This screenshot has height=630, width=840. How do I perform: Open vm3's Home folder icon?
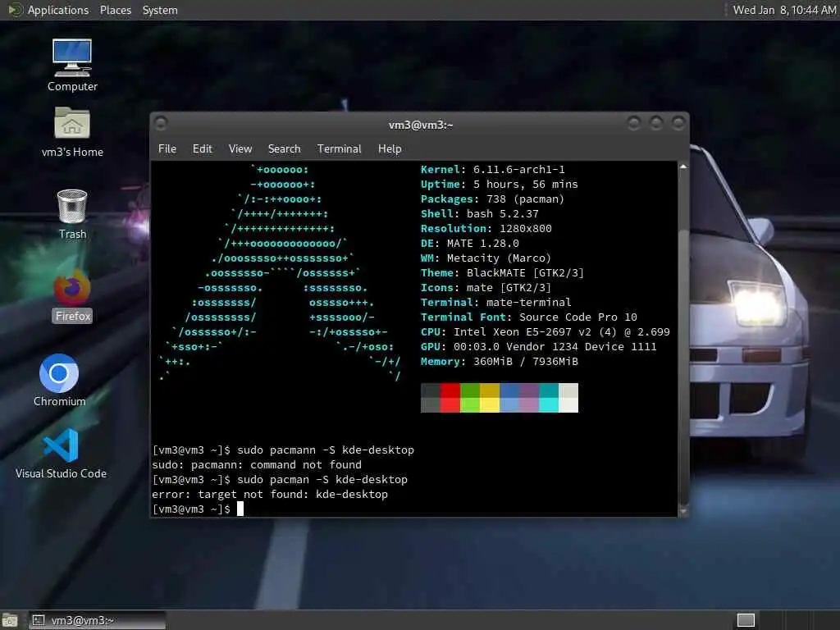pos(72,131)
